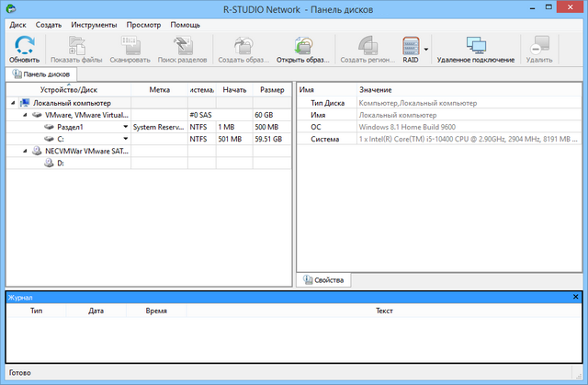The width and height of the screenshot is (588, 385).
Task: Open the dropdown arrow next to C:
Action: click(126, 139)
